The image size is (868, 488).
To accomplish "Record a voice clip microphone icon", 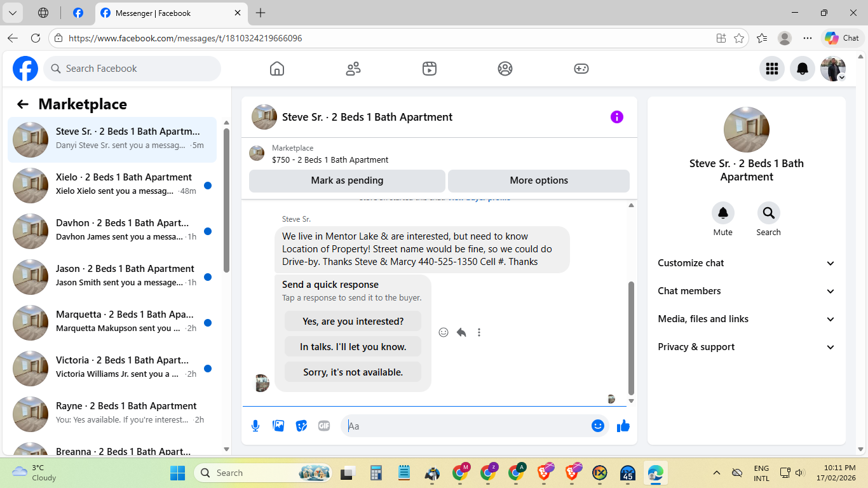I will click(x=255, y=426).
